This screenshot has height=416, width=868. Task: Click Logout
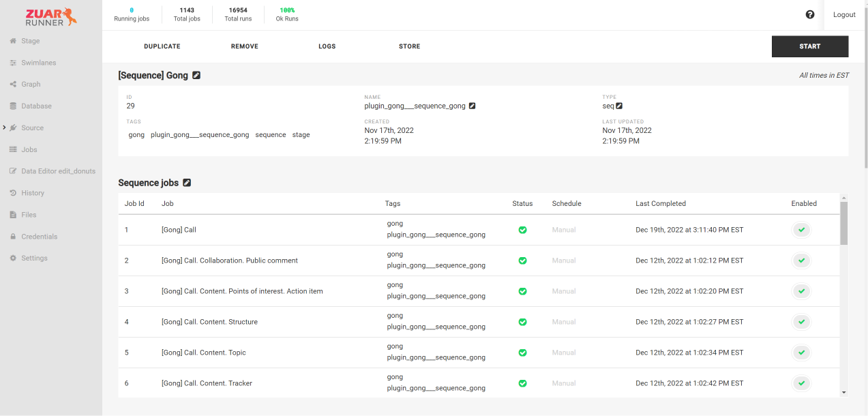[x=844, y=15]
